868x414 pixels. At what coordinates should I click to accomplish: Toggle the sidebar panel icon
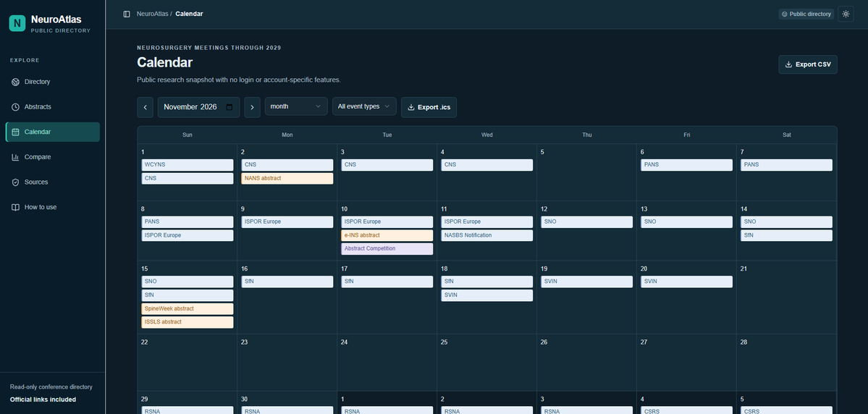point(127,14)
